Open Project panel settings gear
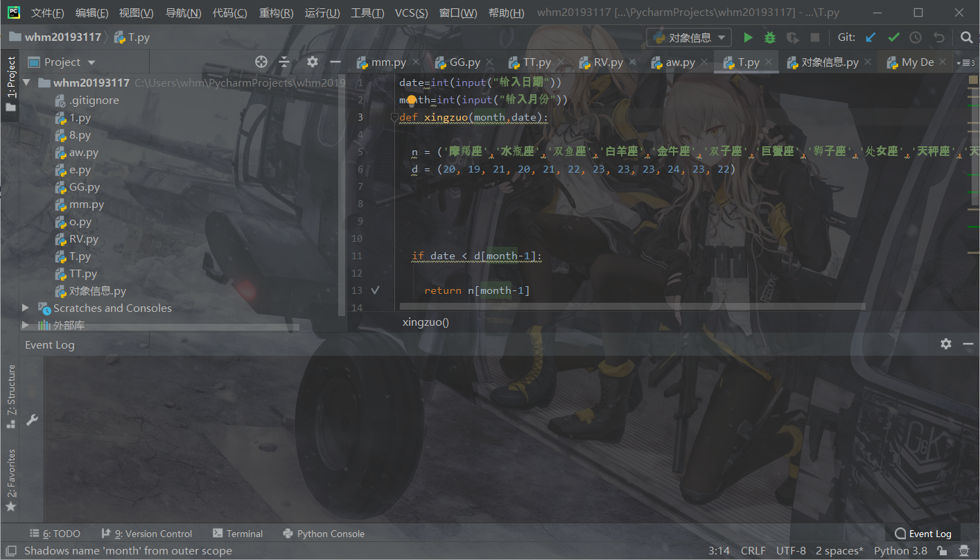 point(313,62)
